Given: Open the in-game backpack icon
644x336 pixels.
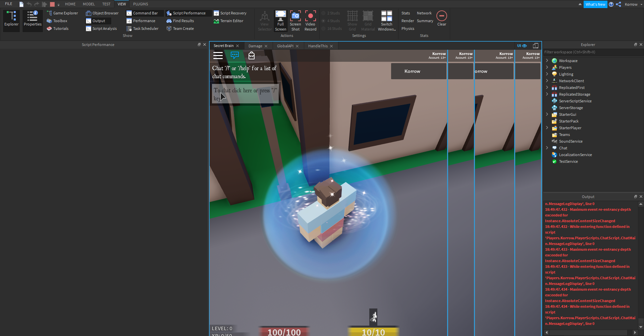Looking at the screenshot, I should (252, 55).
